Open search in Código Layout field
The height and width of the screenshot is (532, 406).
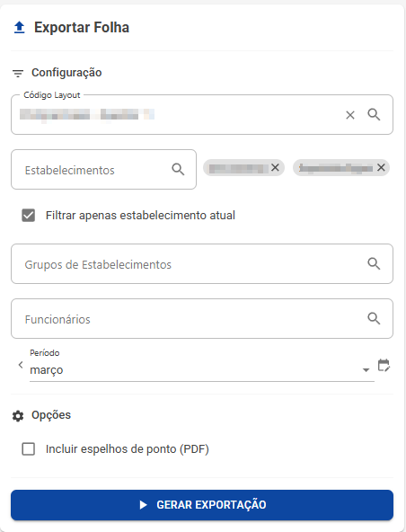point(374,115)
